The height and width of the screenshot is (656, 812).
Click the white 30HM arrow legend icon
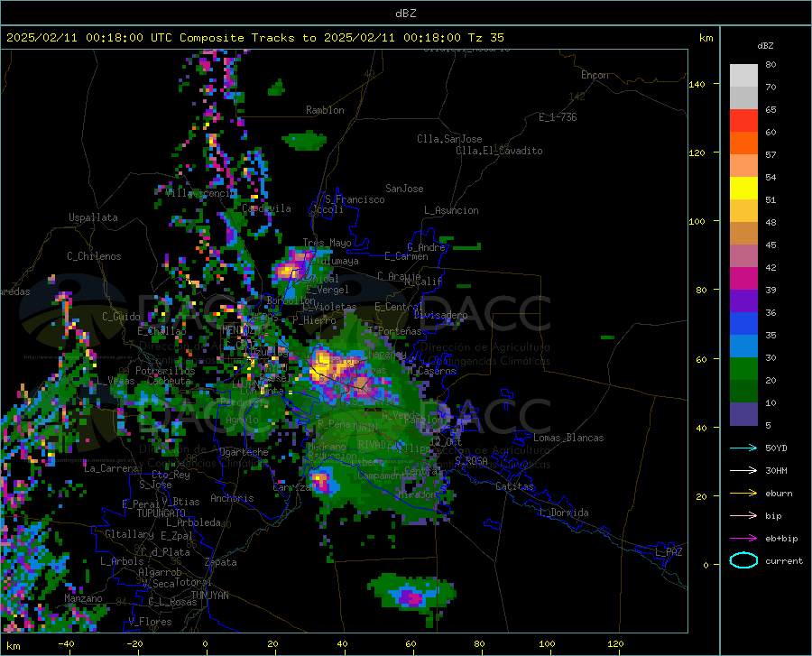click(743, 470)
